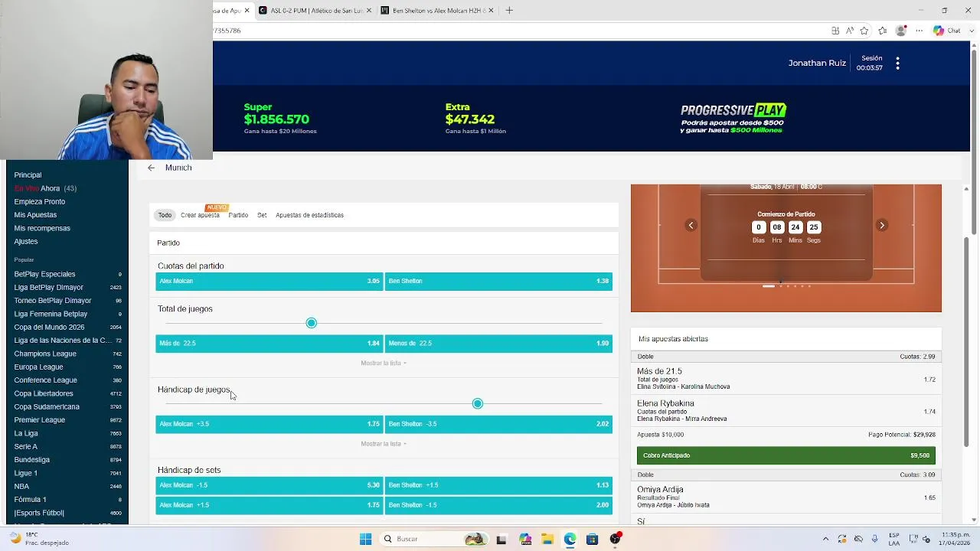Screen dimensions: 980x551
Task: Open Copa del Mundo 2026 league
Action: pos(67,328)
